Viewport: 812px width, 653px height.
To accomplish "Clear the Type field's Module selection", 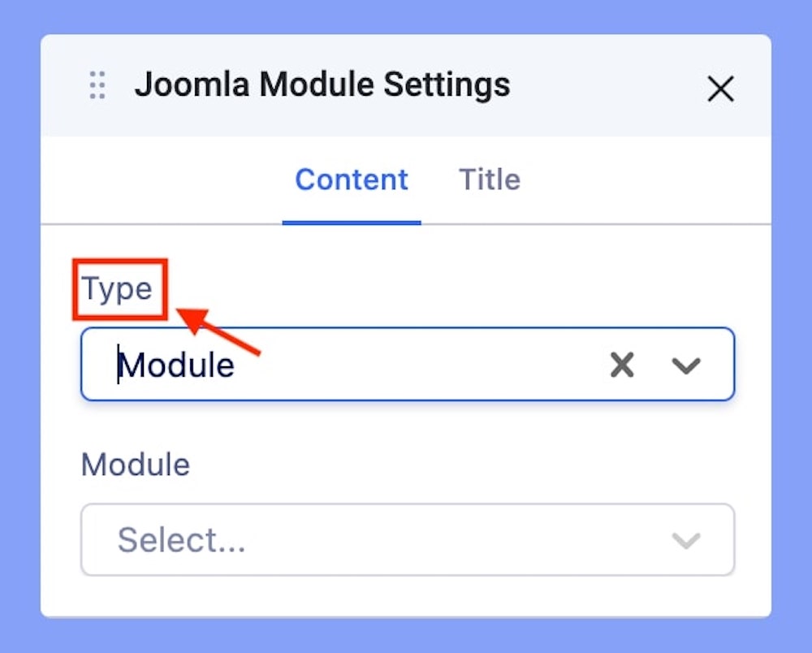I will (x=622, y=365).
